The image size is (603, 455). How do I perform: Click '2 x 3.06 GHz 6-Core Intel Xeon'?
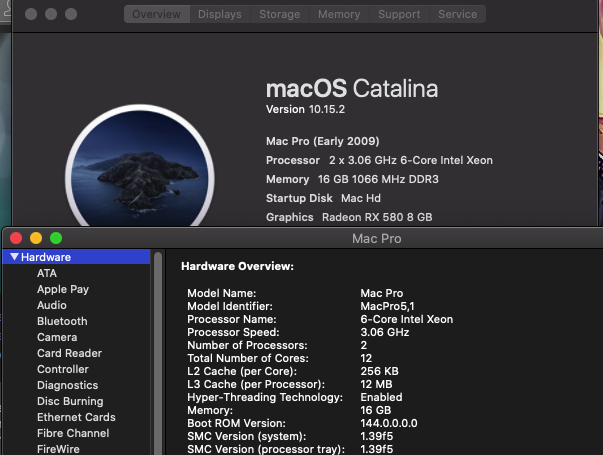(411, 160)
